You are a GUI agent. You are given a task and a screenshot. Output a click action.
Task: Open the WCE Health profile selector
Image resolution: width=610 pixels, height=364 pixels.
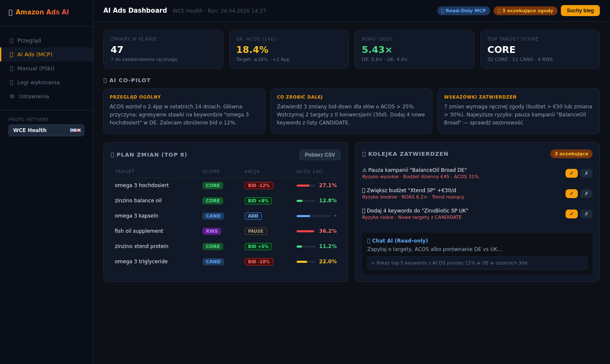(46, 130)
